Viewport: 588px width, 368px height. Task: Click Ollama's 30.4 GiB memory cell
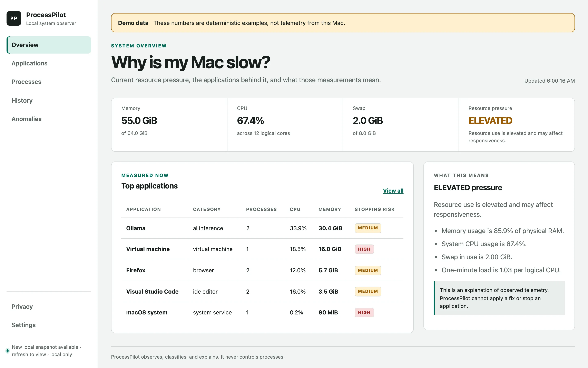pyautogui.click(x=330, y=228)
